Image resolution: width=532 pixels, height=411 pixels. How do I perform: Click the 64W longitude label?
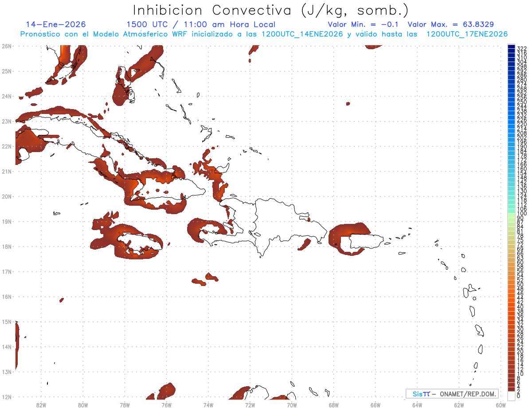pos(417,405)
